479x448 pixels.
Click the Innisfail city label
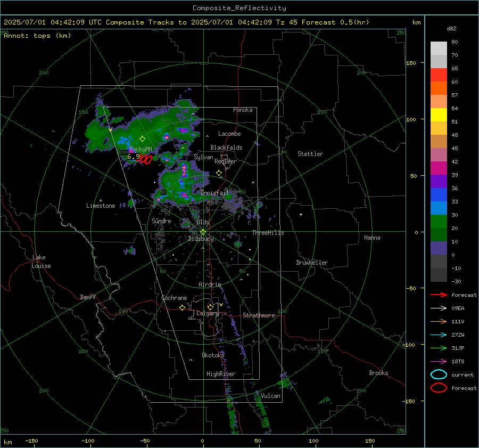tap(214, 193)
